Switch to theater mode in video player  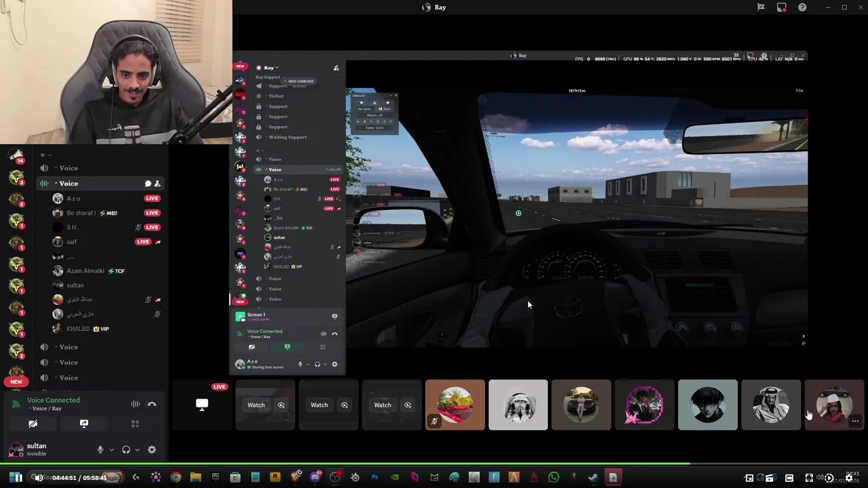[x=789, y=478]
